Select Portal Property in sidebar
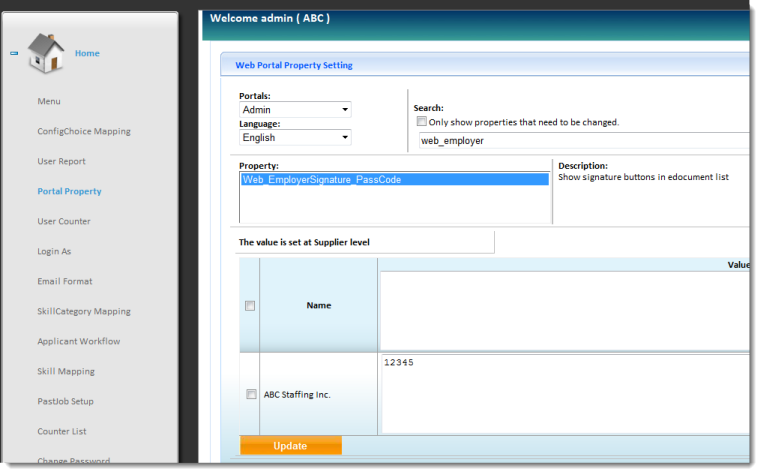 [x=69, y=191]
